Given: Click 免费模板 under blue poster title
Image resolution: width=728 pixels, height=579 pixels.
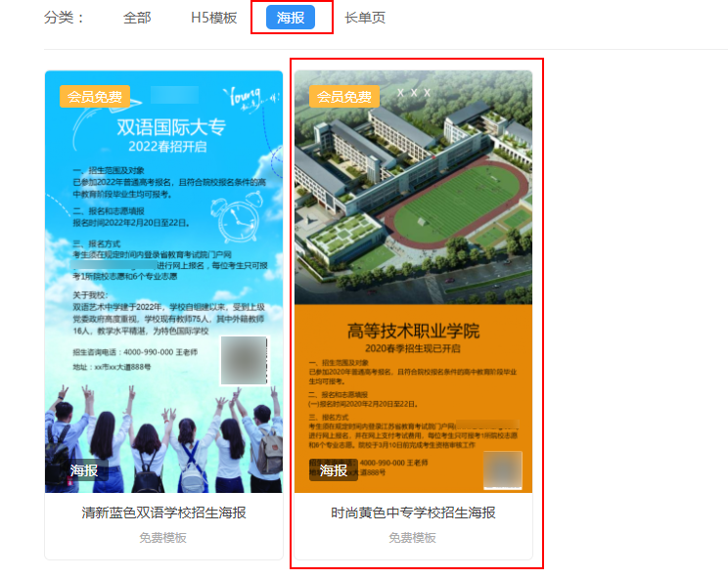Looking at the screenshot, I should [x=163, y=538].
